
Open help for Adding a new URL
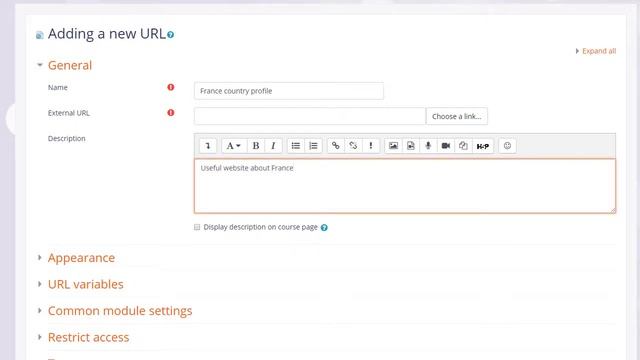(171, 35)
